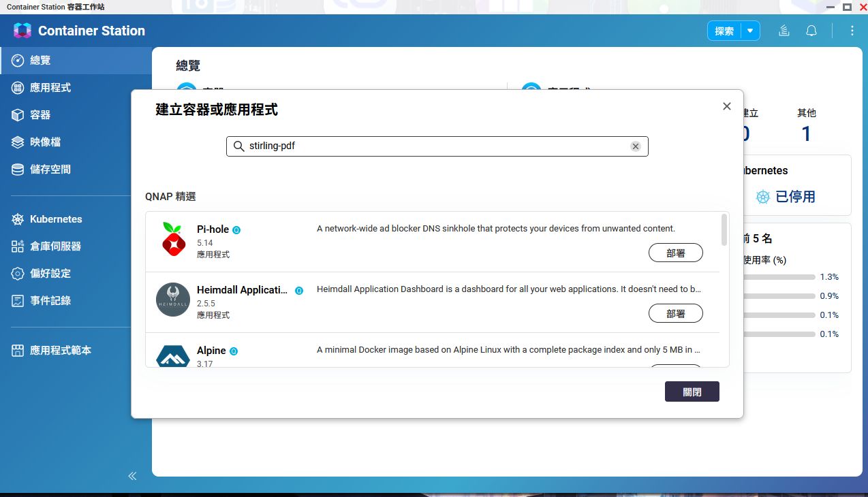Screen dimensions: 868x497
Task: Open Images (映像檔) in sidebar
Action: pyautogui.click(x=76, y=142)
